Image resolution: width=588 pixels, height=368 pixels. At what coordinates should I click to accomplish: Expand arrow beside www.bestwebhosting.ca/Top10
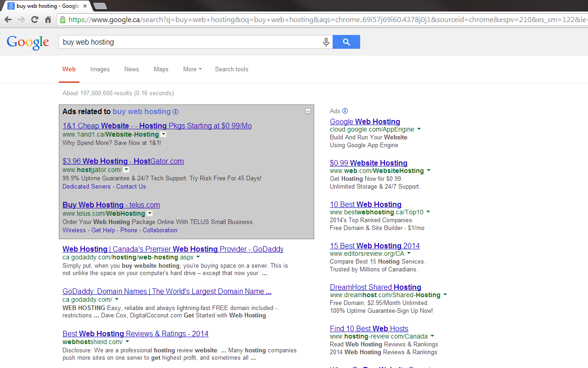pyautogui.click(x=428, y=212)
